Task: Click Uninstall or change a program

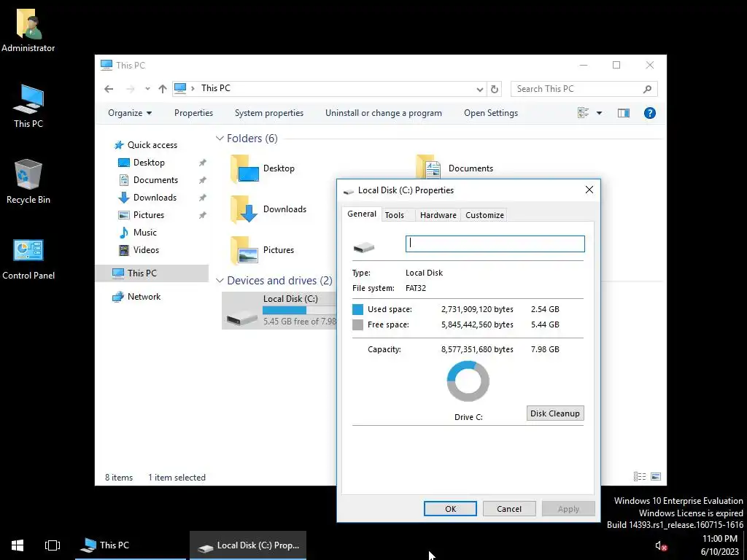Action: point(384,113)
